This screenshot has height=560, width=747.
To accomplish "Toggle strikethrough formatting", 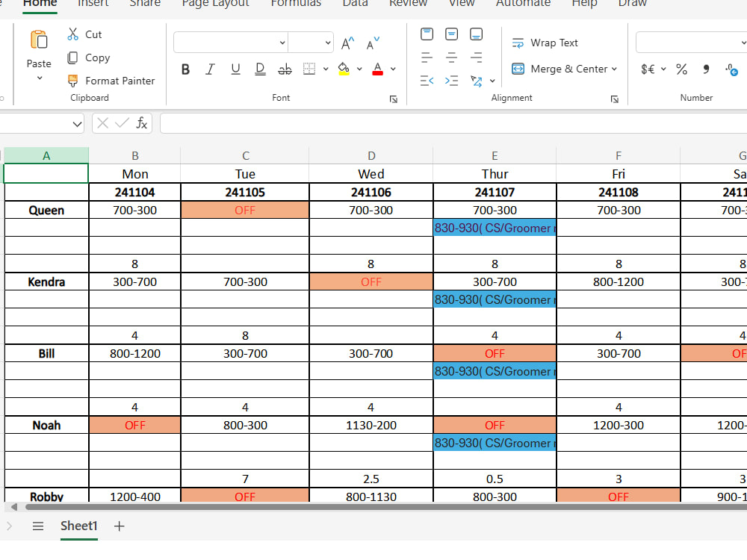I will (285, 69).
